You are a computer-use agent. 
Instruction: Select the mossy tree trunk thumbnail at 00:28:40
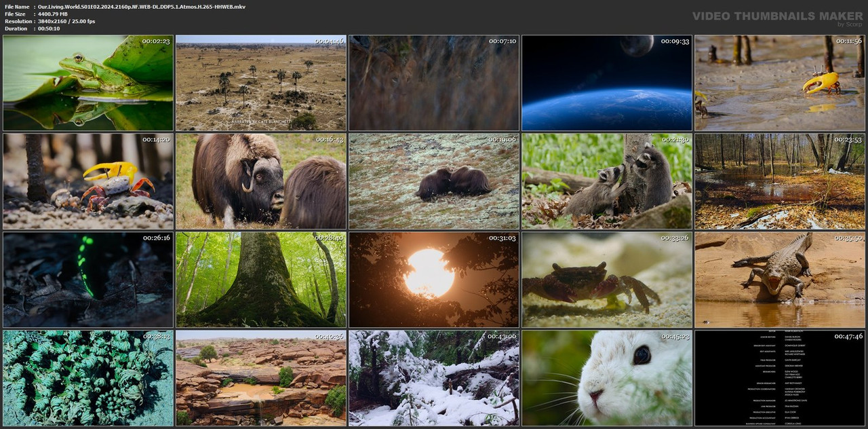pyautogui.click(x=261, y=280)
